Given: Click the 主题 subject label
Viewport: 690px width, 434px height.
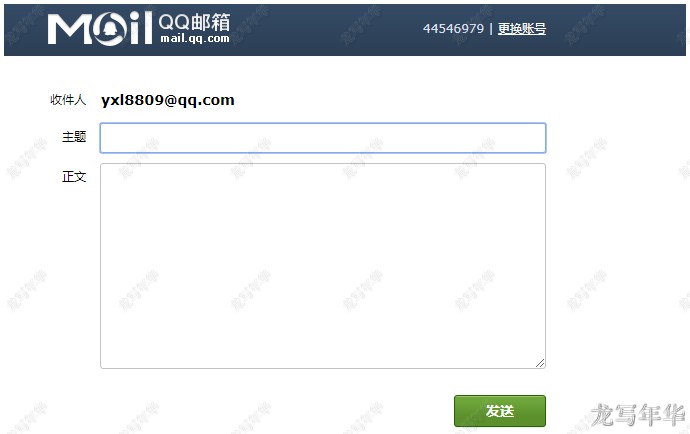Looking at the screenshot, I should coord(74,137).
